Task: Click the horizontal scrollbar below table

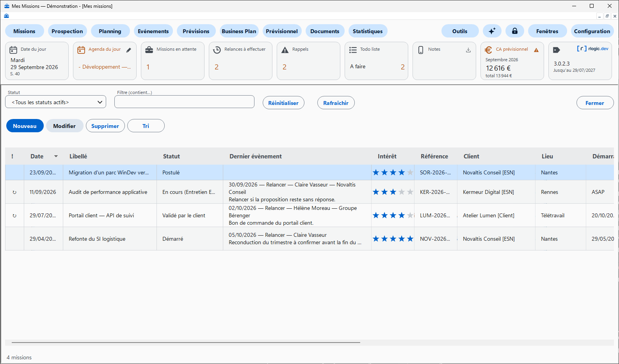Action: [x=186, y=343]
